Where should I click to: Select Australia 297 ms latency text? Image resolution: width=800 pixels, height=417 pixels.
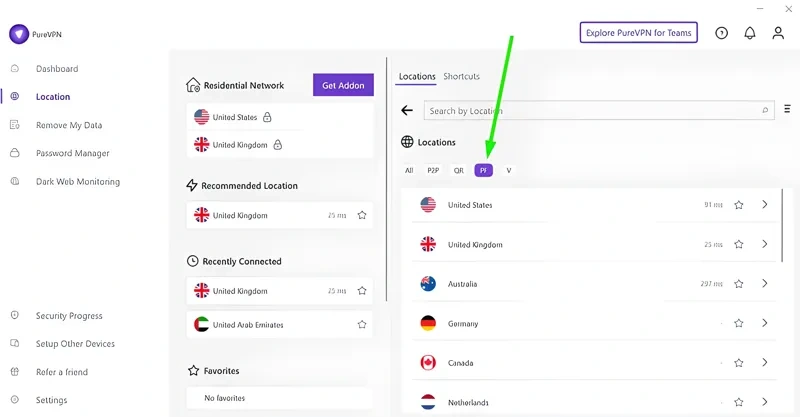[711, 284]
